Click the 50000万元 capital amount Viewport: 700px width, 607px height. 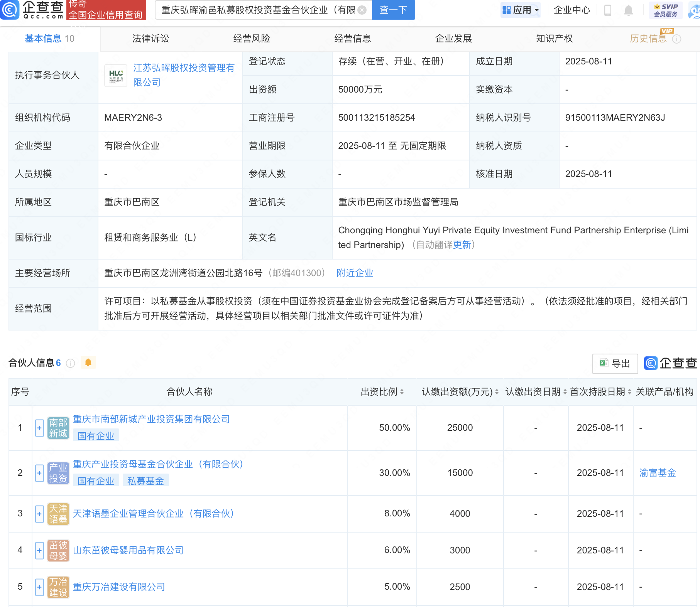click(x=360, y=89)
